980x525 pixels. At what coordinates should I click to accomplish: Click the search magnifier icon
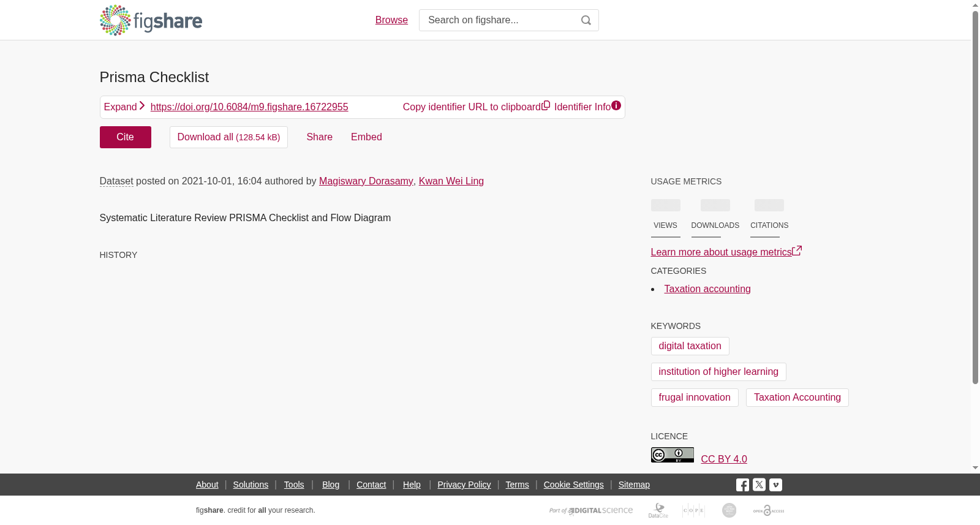click(x=586, y=20)
